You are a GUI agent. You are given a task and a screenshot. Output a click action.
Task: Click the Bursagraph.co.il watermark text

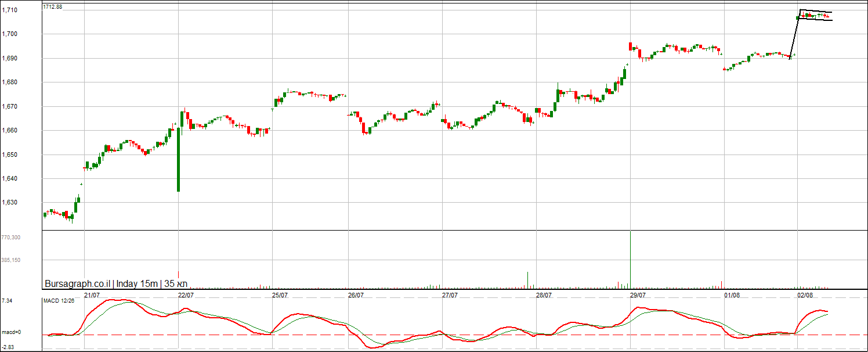pos(77,284)
